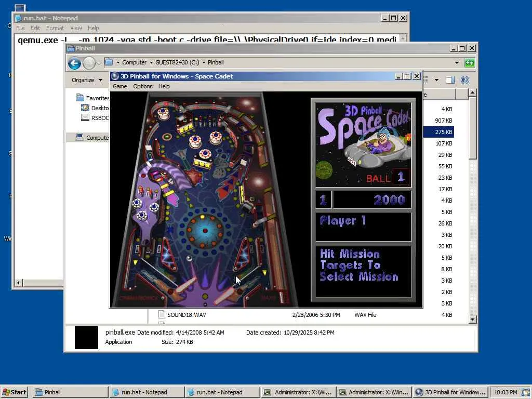
Task: Select the Computer breadcrumb segment
Action: click(x=135, y=62)
